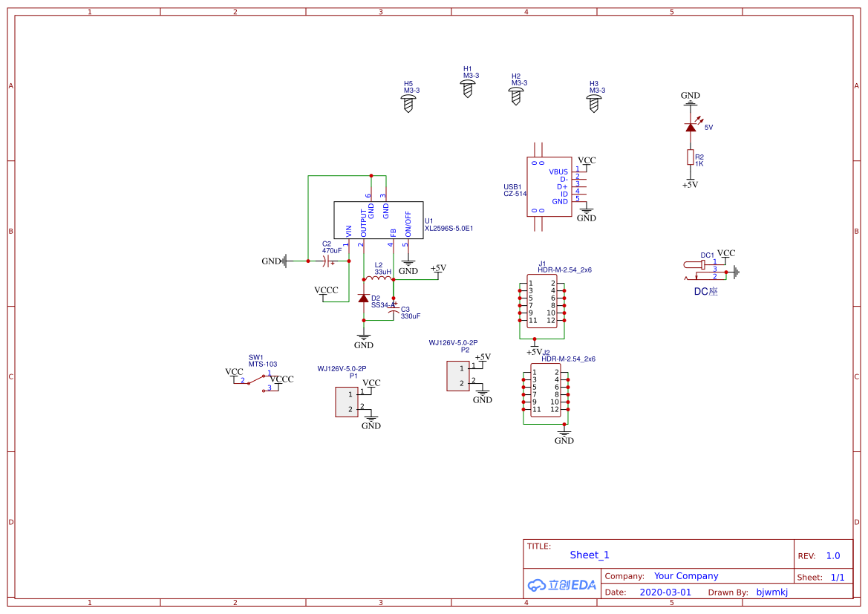Click the HDR-M-2.54_2x6 label of J1
Screen dimensions: 868x614
(564, 270)
